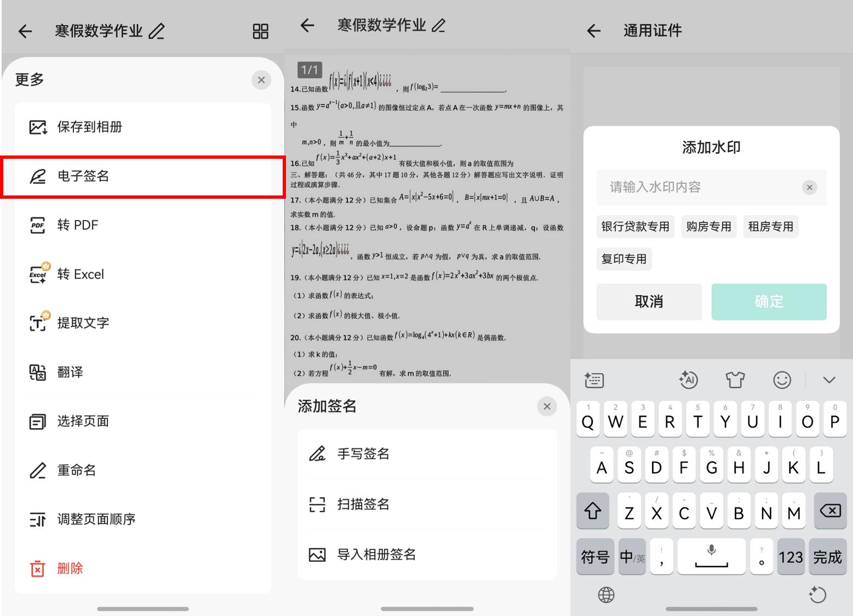Select 选择页面 menu entry
The width and height of the screenshot is (853, 616).
point(142,421)
